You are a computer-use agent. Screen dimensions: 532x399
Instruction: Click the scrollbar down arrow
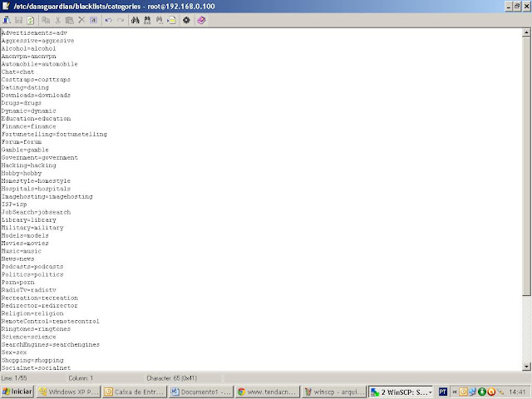[x=526, y=367]
